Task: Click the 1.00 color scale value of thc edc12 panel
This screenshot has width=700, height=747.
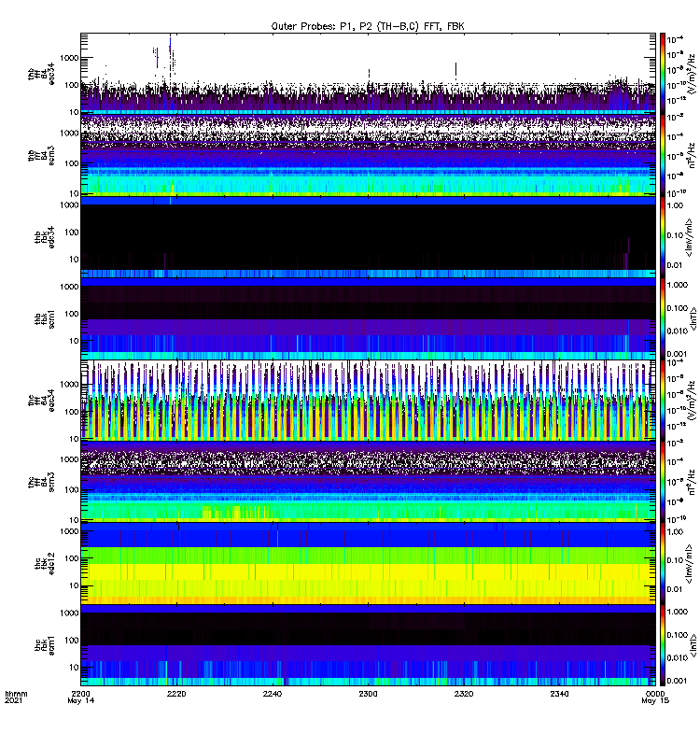Action: [x=675, y=531]
